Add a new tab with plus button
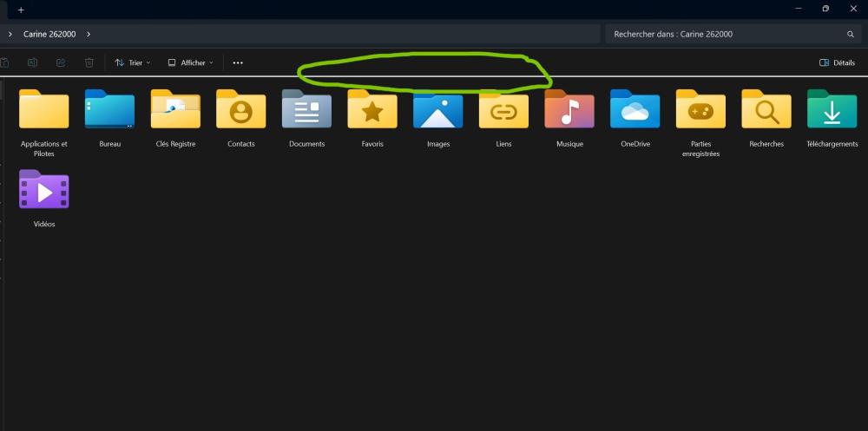 pyautogui.click(x=21, y=10)
